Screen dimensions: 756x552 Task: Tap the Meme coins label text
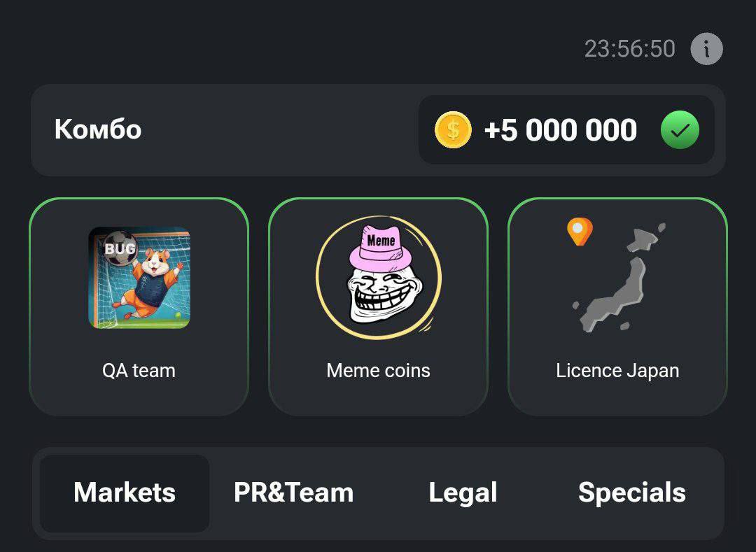click(x=379, y=370)
